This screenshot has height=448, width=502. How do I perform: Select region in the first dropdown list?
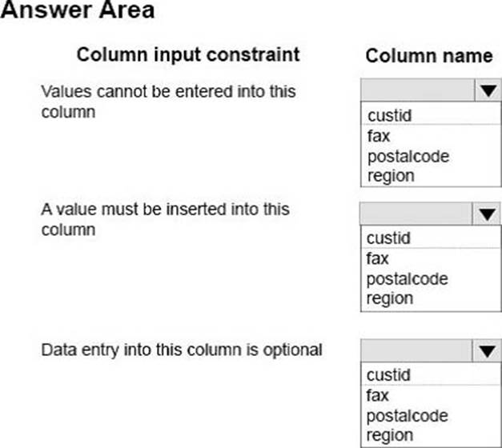390,175
